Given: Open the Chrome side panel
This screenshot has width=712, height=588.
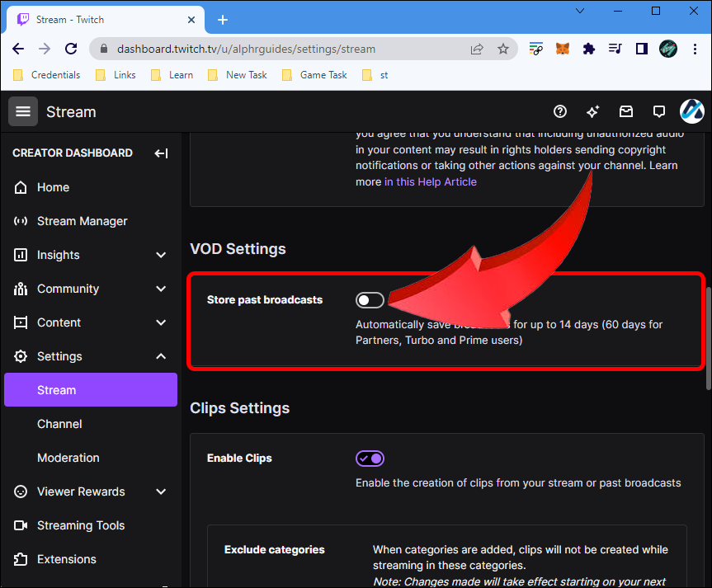Looking at the screenshot, I should pos(642,49).
